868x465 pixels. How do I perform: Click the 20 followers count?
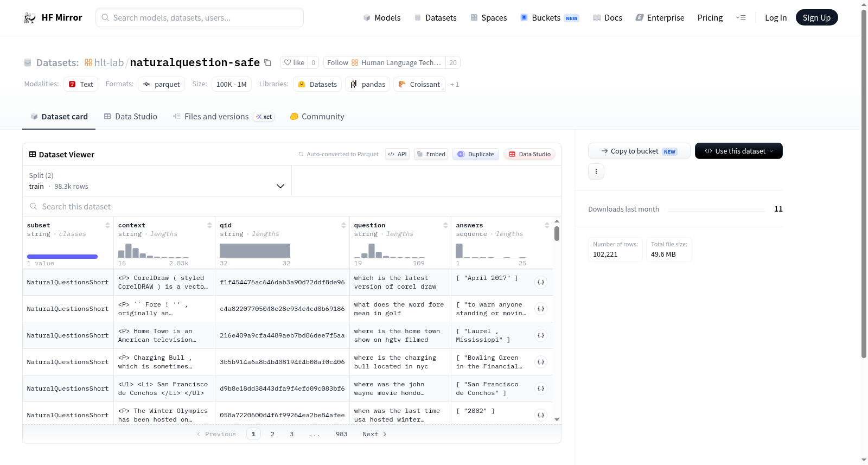453,62
